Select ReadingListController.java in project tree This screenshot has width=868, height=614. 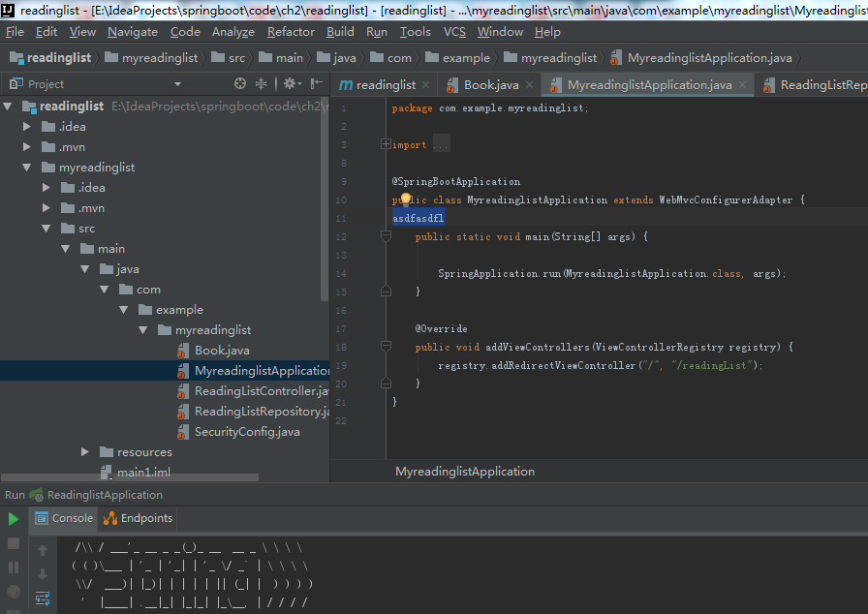pos(262,391)
